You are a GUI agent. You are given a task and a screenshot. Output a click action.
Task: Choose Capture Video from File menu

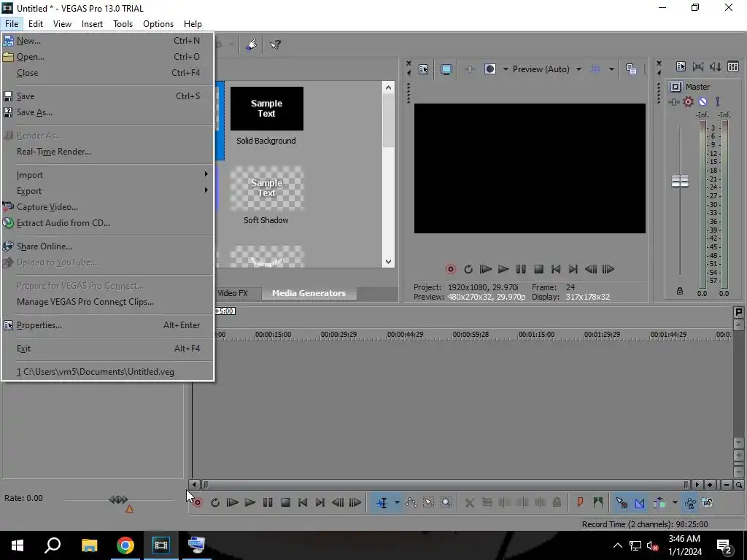[x=108, y=206]
